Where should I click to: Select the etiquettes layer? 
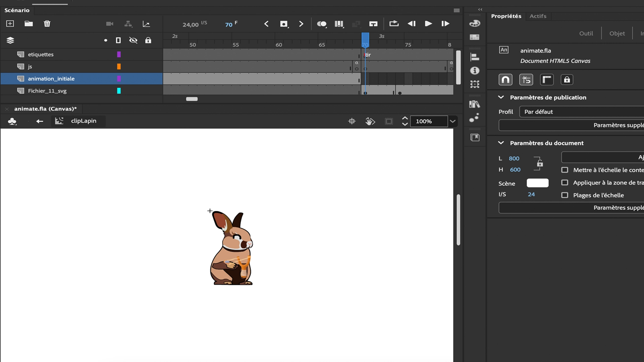pos(82,54)
